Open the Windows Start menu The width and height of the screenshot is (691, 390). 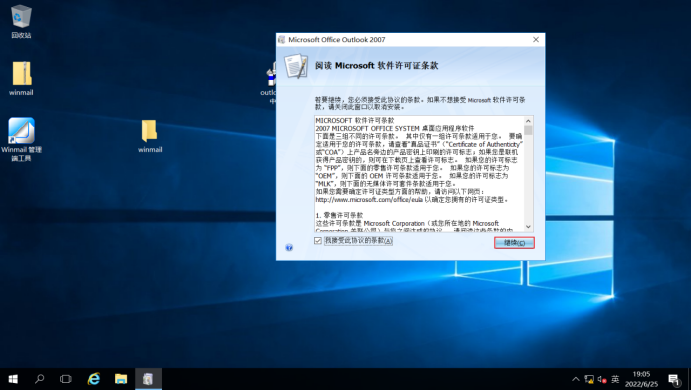coord(13,379)
